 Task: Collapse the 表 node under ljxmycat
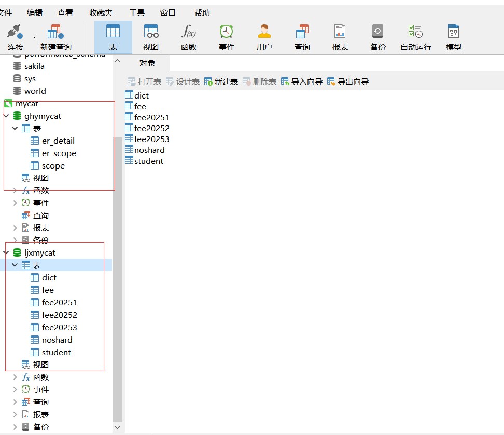pos(15,265)
